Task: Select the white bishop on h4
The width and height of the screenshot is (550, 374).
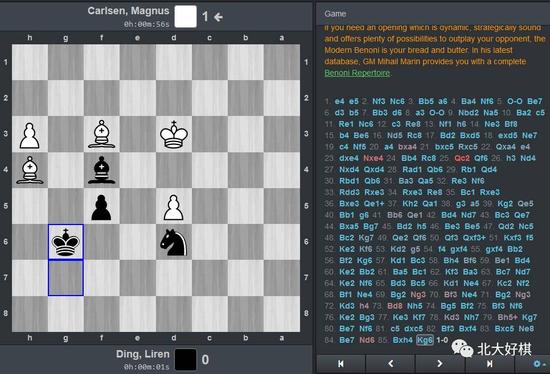Action: pyautogui.click(x=30, y=170)
